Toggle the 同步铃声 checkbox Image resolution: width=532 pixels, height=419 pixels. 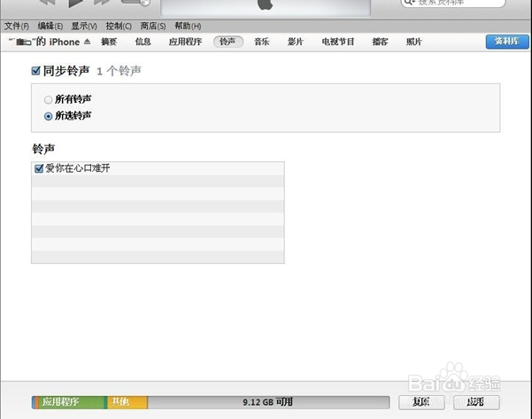(35, 71)
